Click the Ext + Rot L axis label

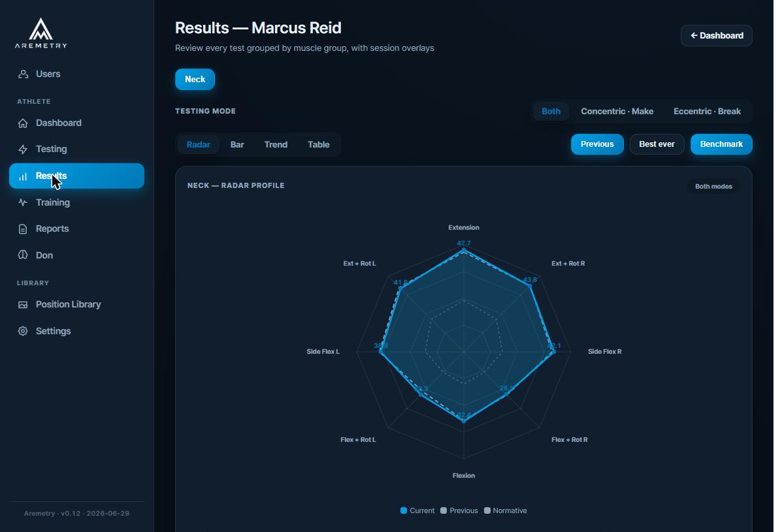click(x=360, y=264)
